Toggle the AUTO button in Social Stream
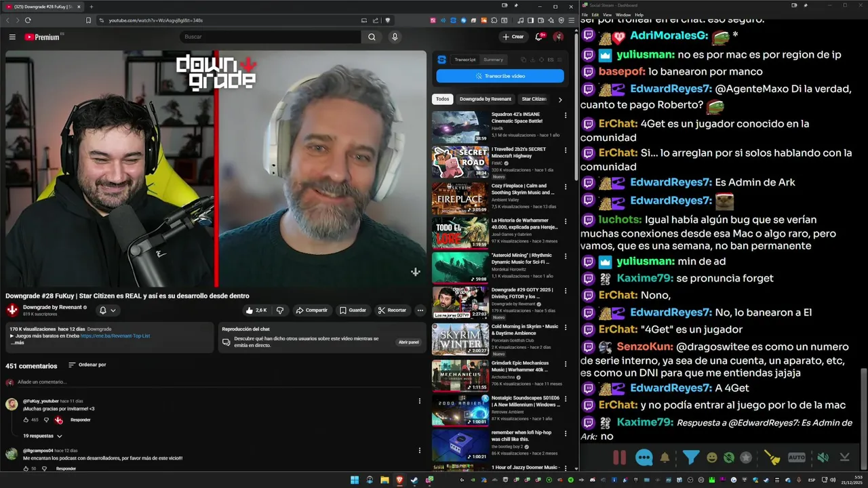The image size is (868, 488). 797,457
